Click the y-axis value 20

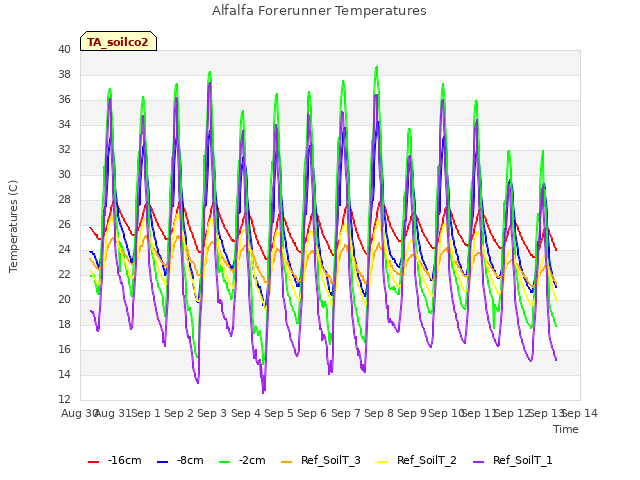coord(64,300)
